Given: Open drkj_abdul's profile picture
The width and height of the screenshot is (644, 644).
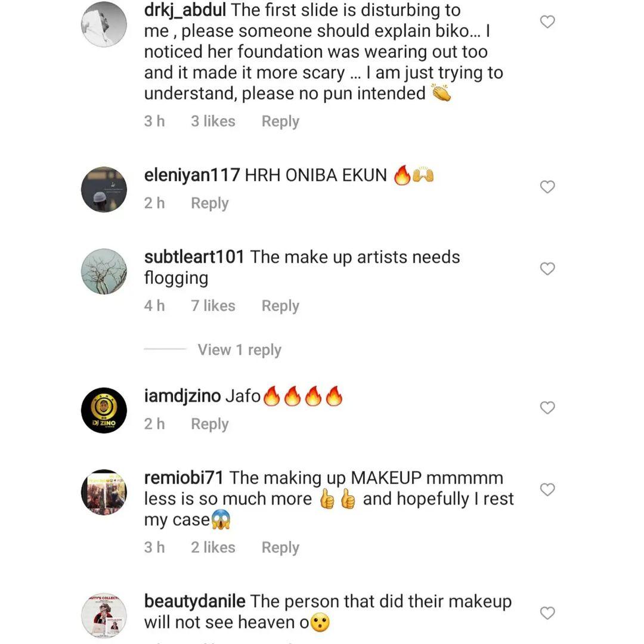Looking at the screenshot, I should [x=104, y=24].
